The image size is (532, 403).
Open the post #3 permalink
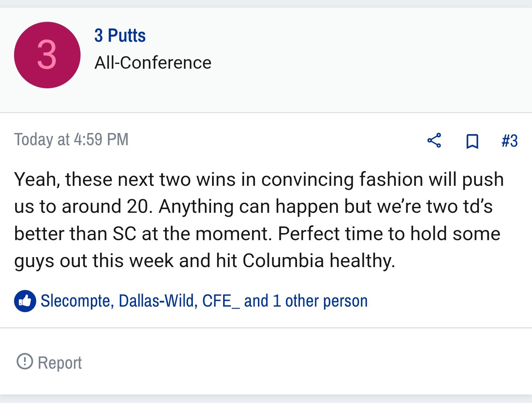510,141
